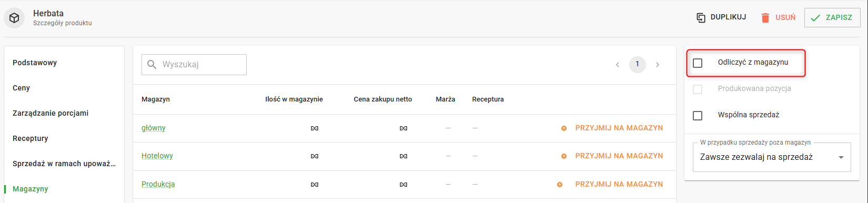Click the orange plus icon in the Hotelowy row
The width and height of the screenshot is (868, 203).
(564, 156)
